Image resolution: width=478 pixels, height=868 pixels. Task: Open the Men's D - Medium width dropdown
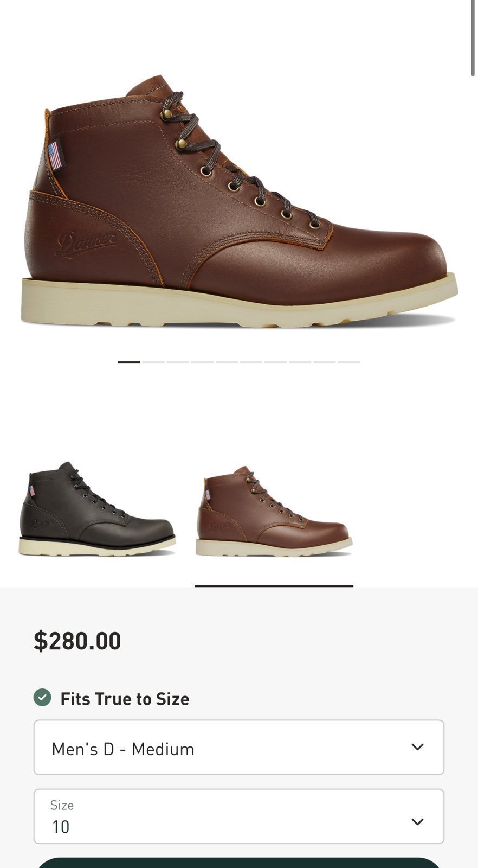(239, 748)
